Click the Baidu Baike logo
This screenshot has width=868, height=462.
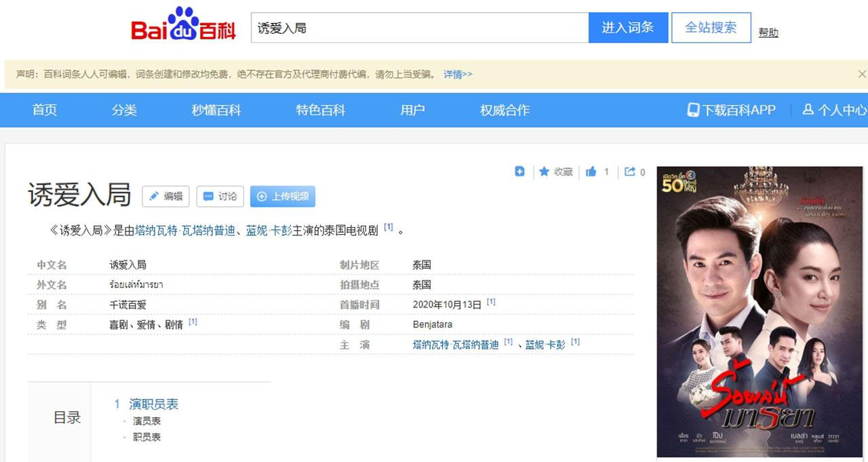[x=183, y=27]
